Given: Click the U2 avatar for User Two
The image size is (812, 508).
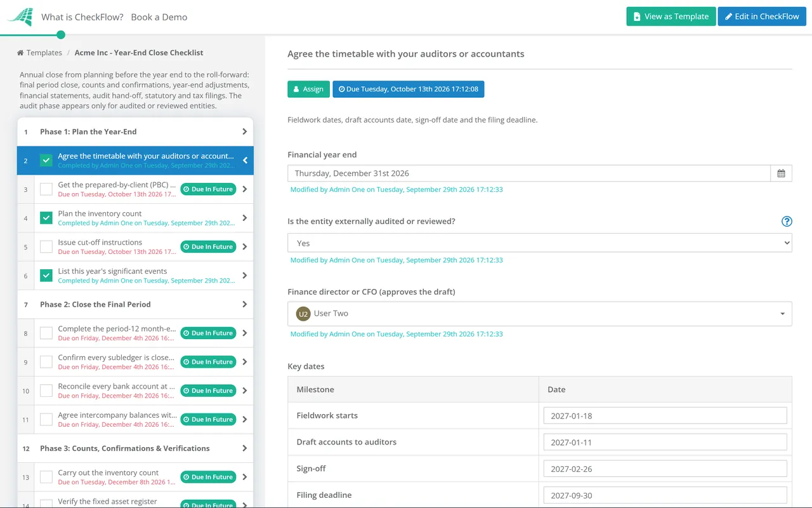Looking at the screenshot, I should click(x=303, y=314).
